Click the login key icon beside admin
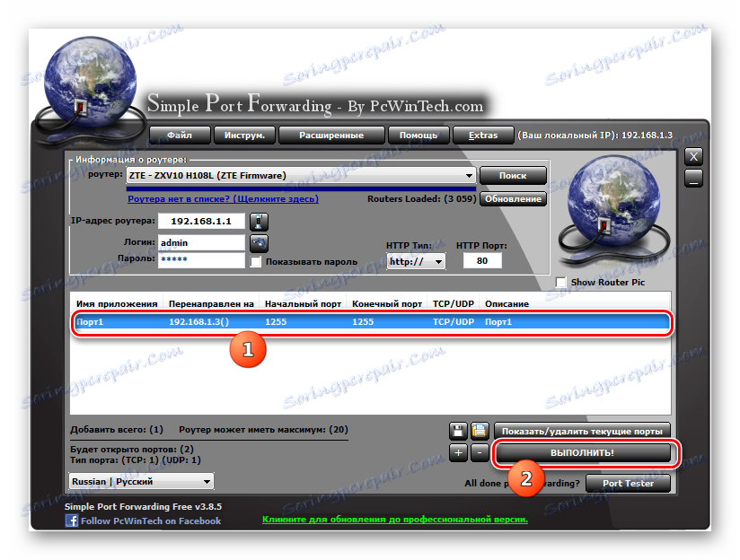 coord(259,243)
